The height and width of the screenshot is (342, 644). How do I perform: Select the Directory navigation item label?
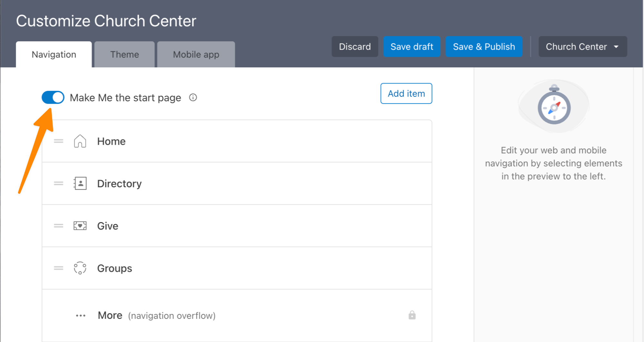pos(119,183)
